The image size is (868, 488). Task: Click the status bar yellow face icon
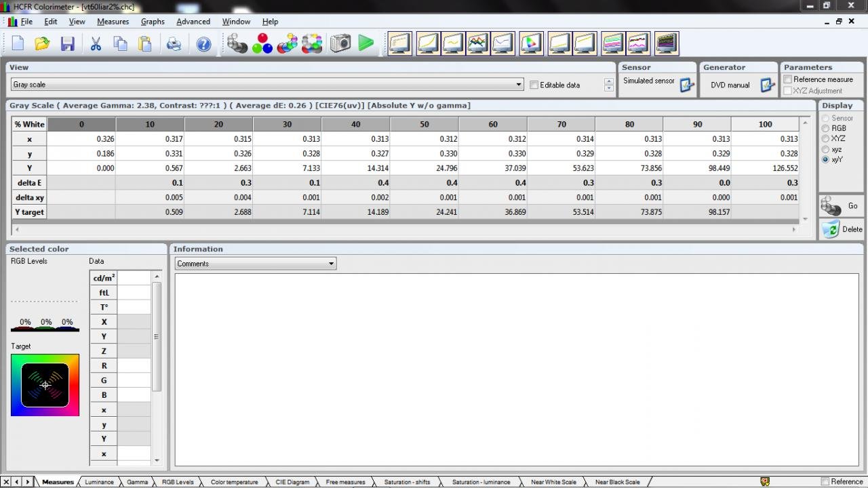(765, 482)
